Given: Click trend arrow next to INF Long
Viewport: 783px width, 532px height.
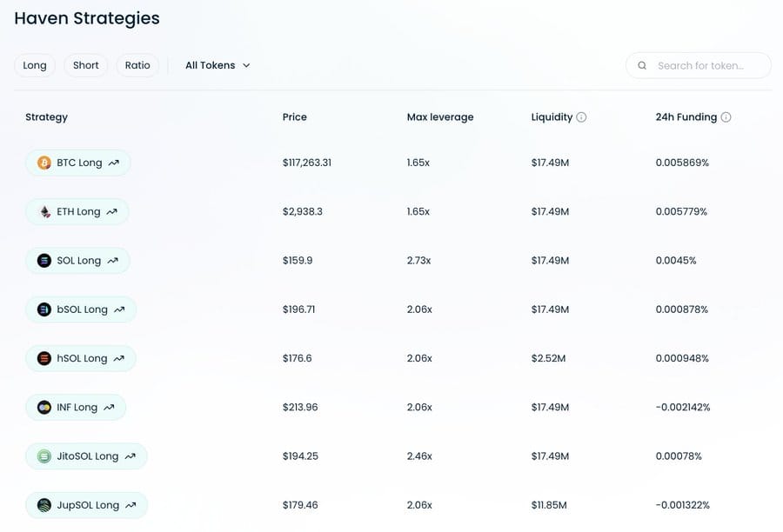Looking at the screenshot, I should [109, 407].
